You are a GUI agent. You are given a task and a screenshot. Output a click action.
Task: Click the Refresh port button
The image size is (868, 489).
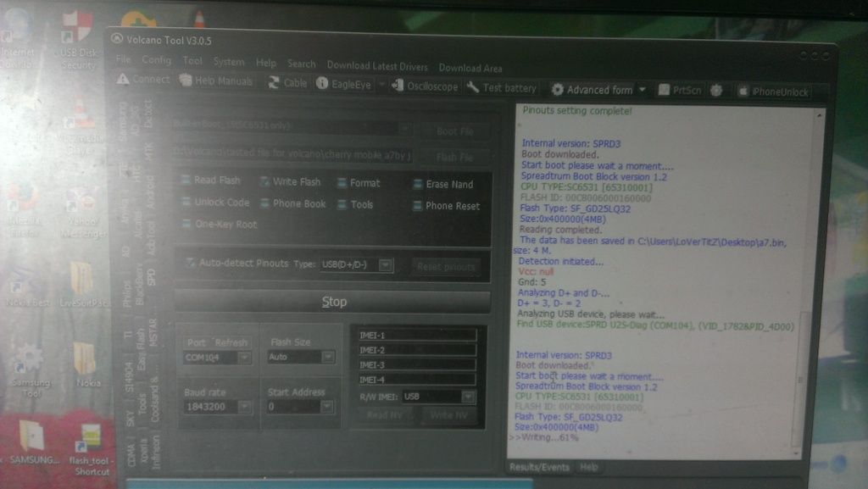(231, 342)
